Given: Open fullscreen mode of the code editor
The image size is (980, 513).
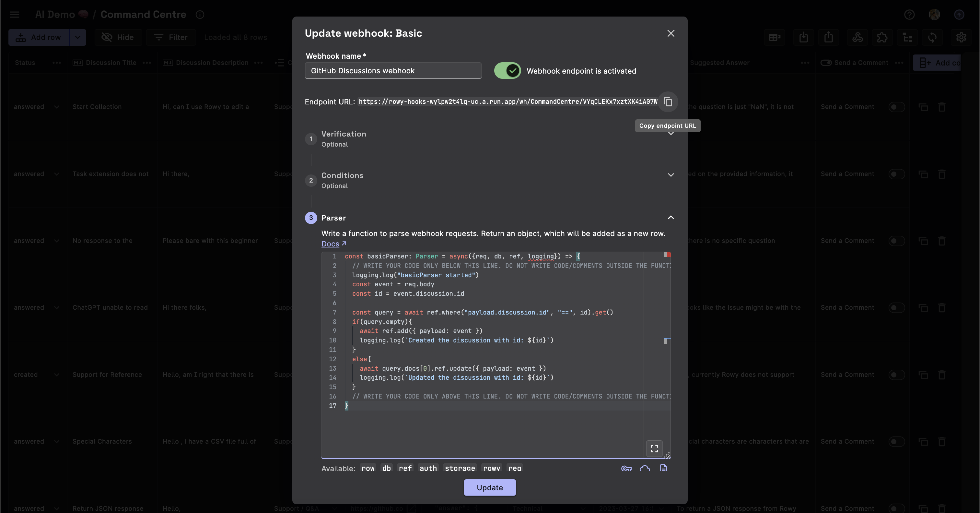Looking at the screenshot, I should [x=654, y=449].
